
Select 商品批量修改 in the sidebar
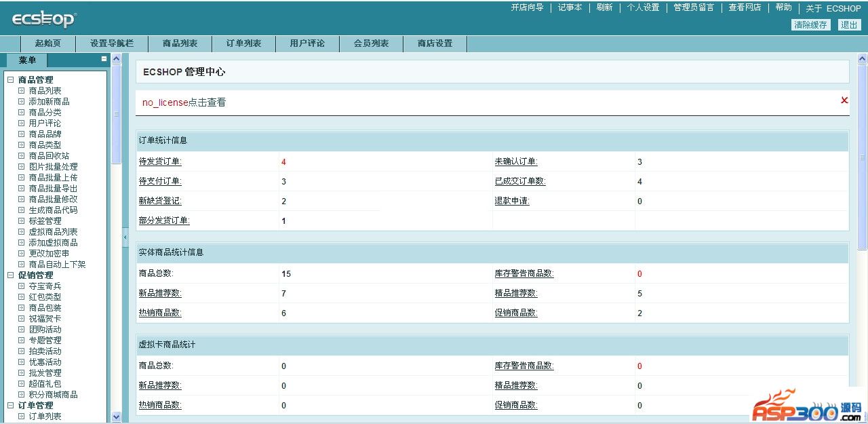(53, 199)
